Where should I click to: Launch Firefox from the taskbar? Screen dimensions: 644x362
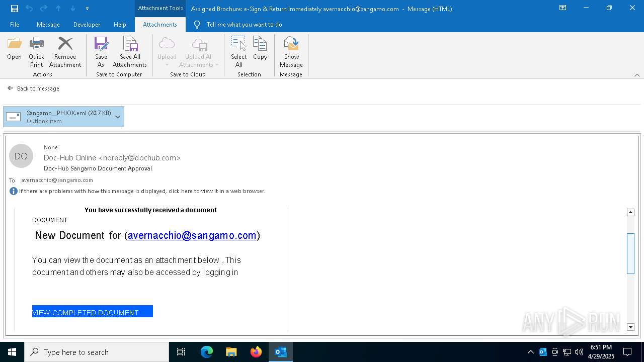[x=256, y=352]
